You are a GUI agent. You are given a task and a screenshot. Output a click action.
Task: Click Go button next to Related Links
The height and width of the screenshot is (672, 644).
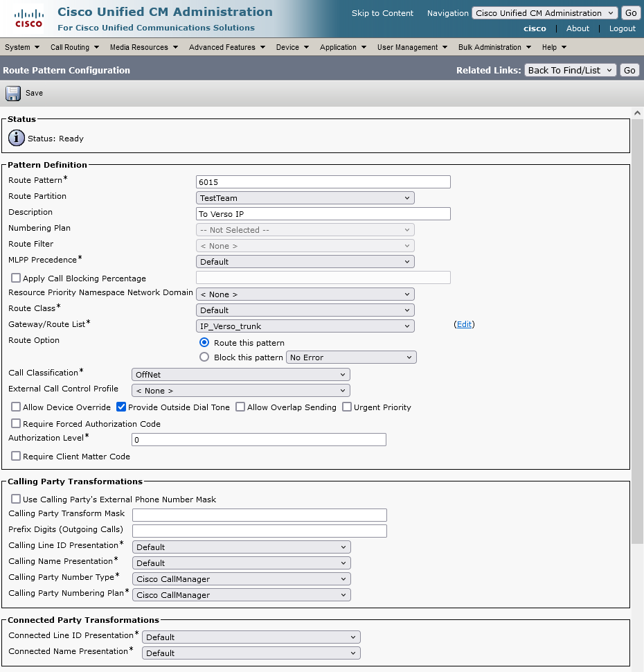tap(629, 70)
